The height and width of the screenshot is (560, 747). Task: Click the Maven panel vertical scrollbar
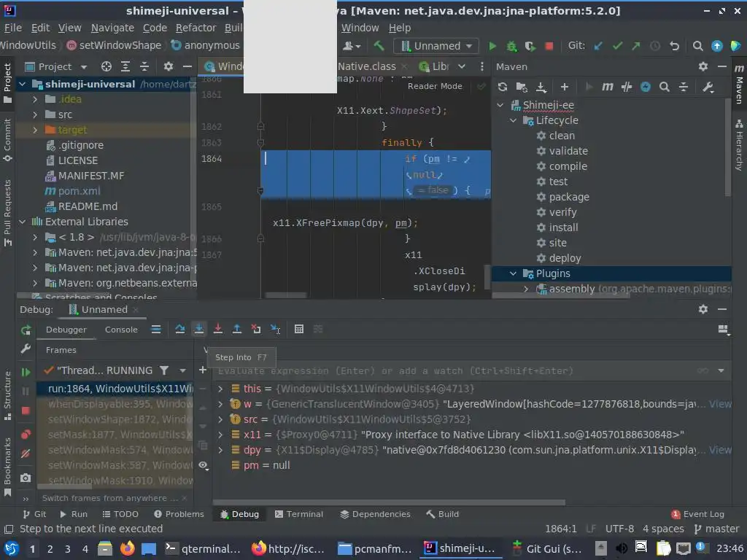coord(727,147)
